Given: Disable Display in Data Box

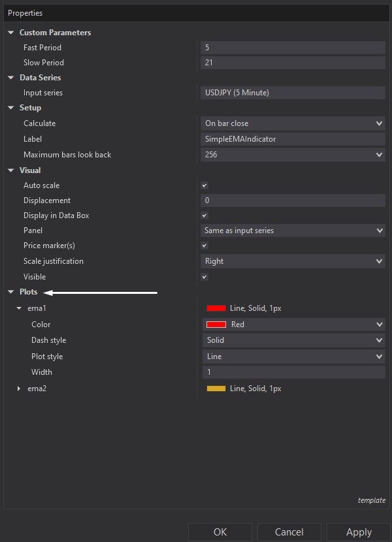Looking at the screenshot, I should (204, 215).
